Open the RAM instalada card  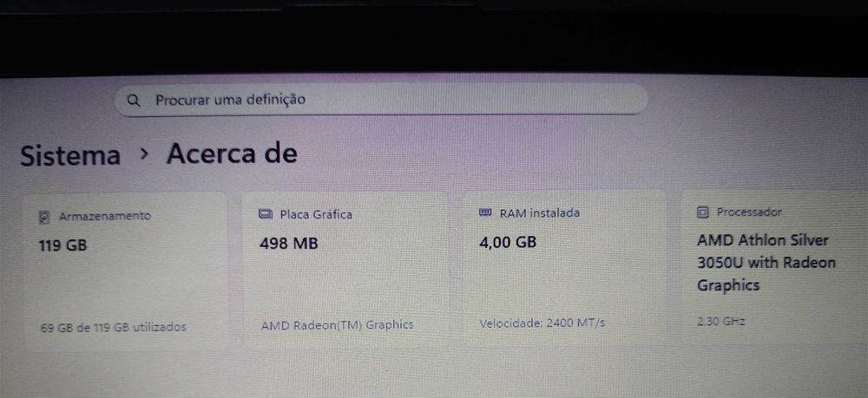pos(565,268)
